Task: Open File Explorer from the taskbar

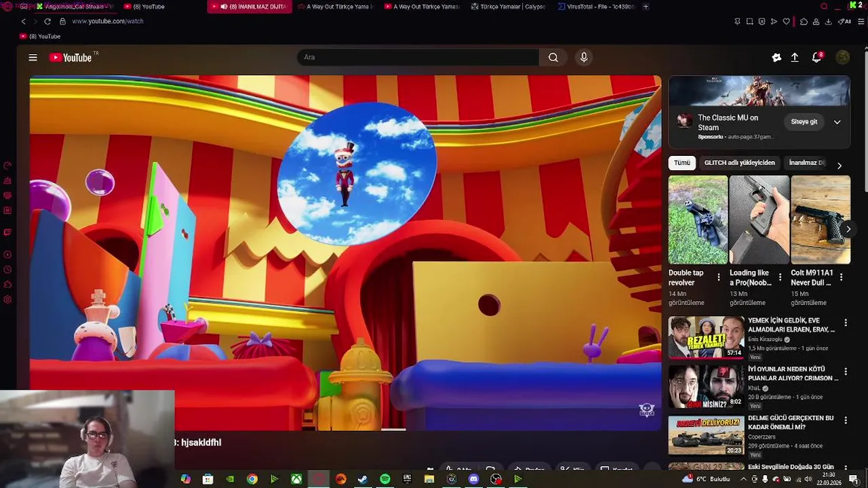Action: click(429, 479)
